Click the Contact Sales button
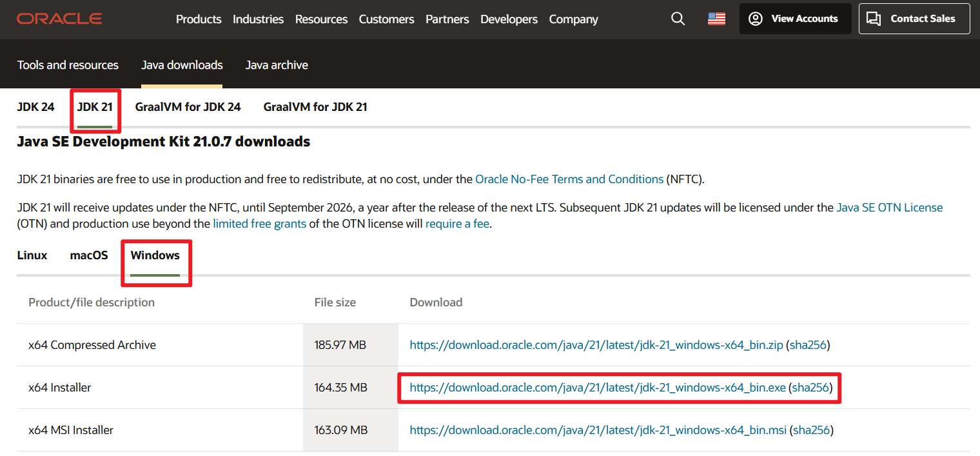 coord(914,19)
